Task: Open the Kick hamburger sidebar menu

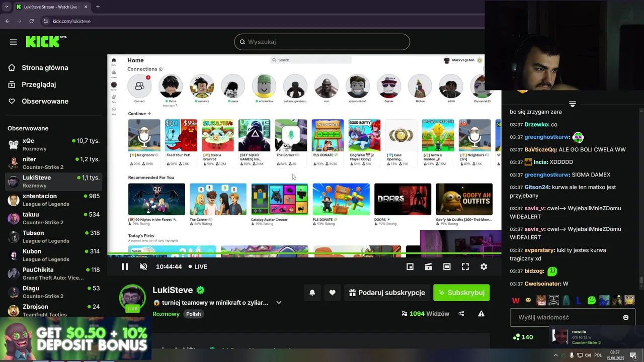Action: tap(14, 42)
